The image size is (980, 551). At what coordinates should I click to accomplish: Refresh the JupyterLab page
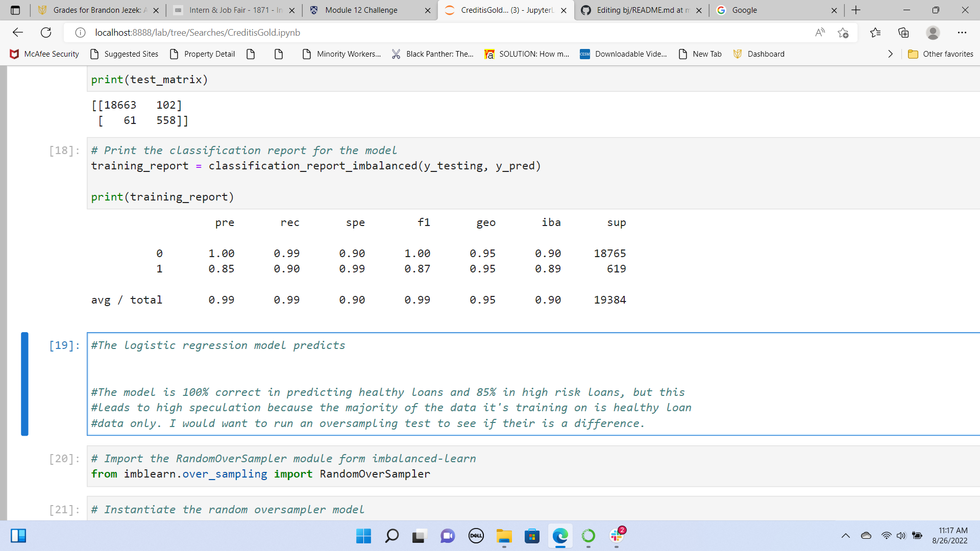coord(46,33)
